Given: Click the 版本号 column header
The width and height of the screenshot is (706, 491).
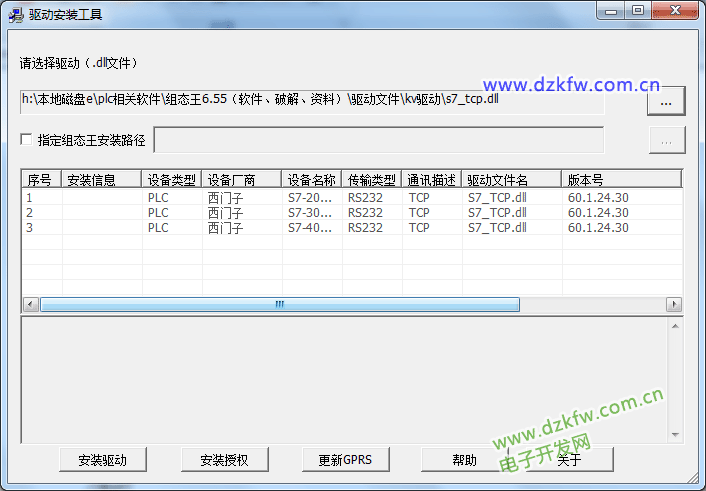Looking at the screenshot, I should (621, 180).
